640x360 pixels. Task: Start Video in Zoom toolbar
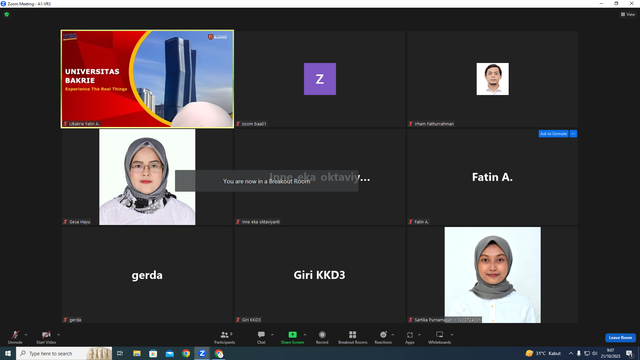click(x=46, y=337)
